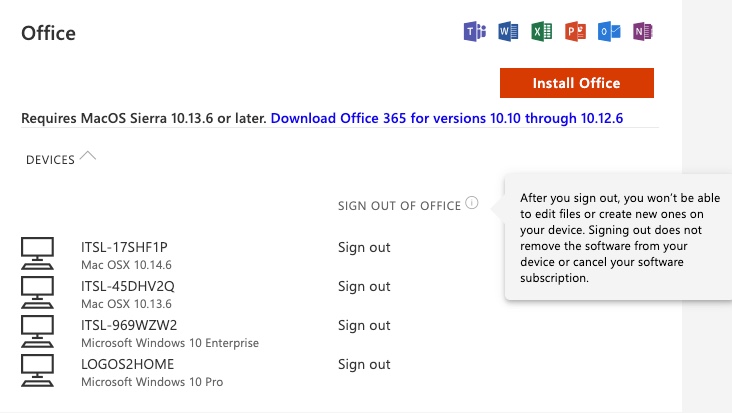Click the Microsoft Teams icon
Image resolution: width=732 pixels, height=413 pixels.
point(475,32)
